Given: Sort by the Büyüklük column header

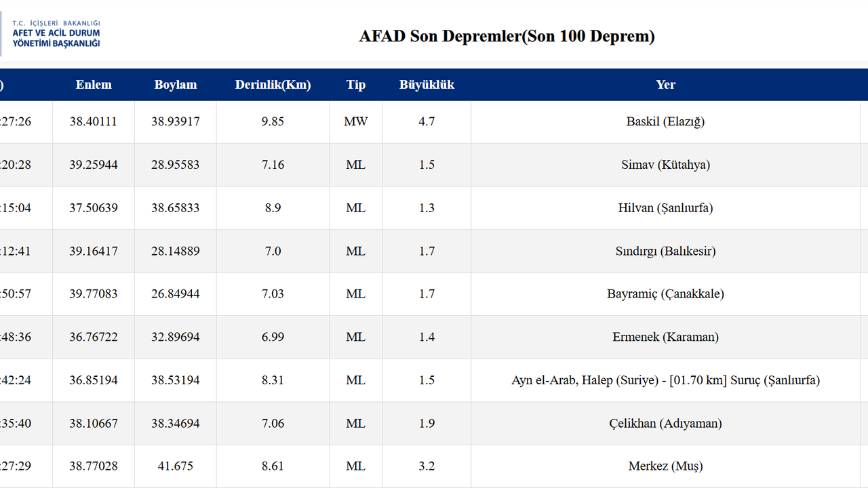Looking at the screenshot, I should [x=427, y=84].
